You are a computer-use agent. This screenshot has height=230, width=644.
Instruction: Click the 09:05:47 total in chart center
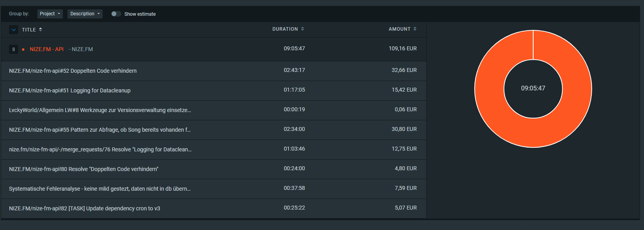533,88
